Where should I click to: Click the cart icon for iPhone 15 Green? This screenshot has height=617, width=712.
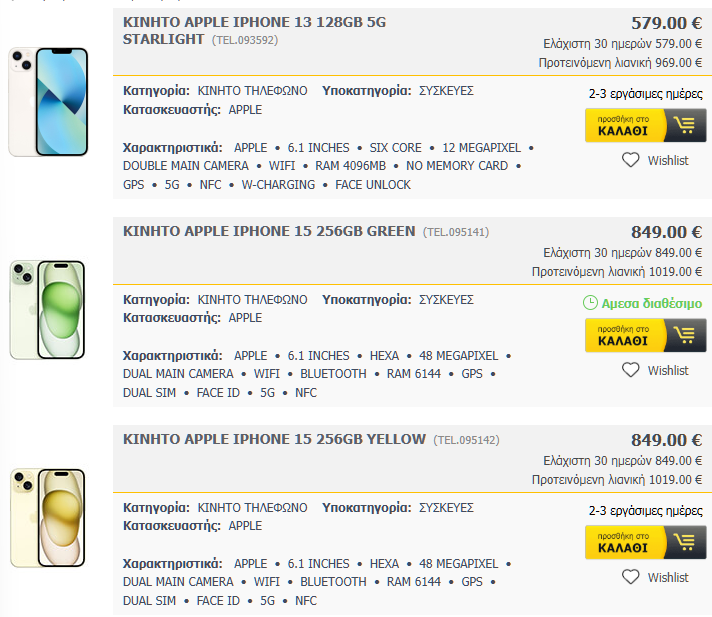[x=685, y=336]
